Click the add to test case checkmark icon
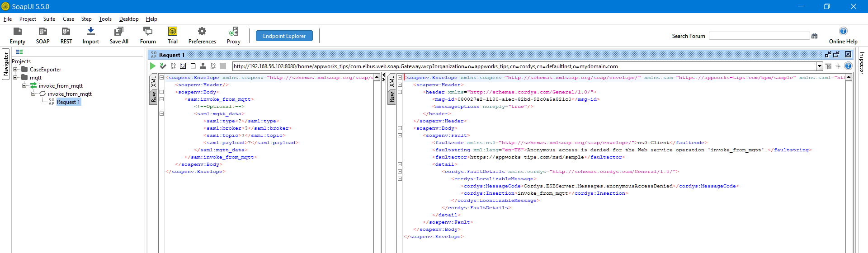 163,66
